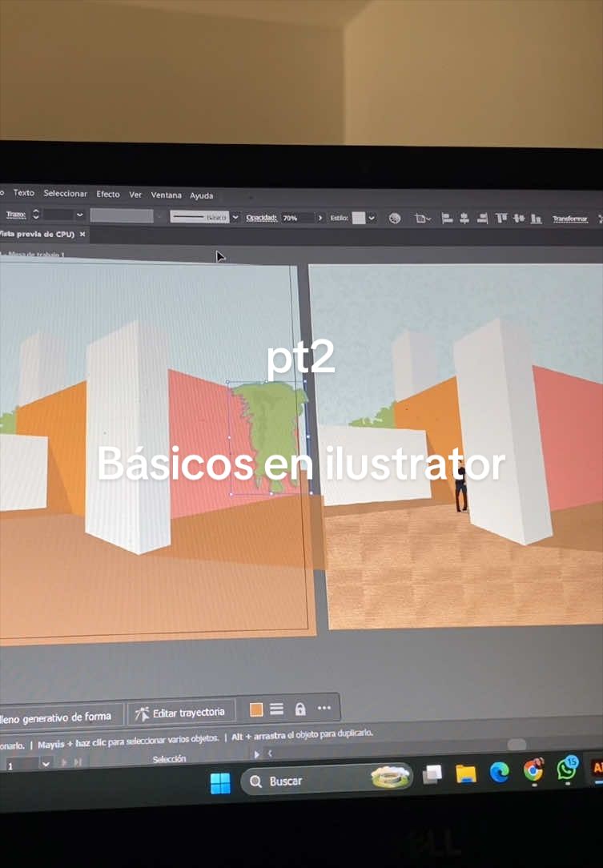Open the Windows Start menu
The height and width of the screenshot is (868, 603).
(x=220, y=783)
